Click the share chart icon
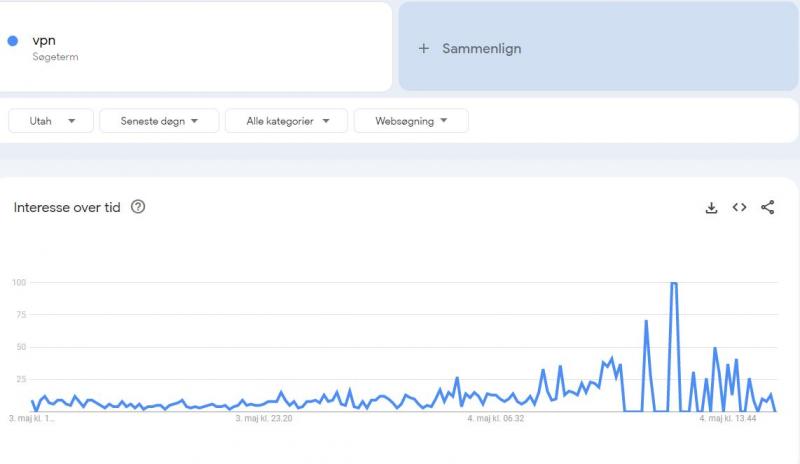The width and height of the screenshot is (800, 464). [x=767, y=208]
